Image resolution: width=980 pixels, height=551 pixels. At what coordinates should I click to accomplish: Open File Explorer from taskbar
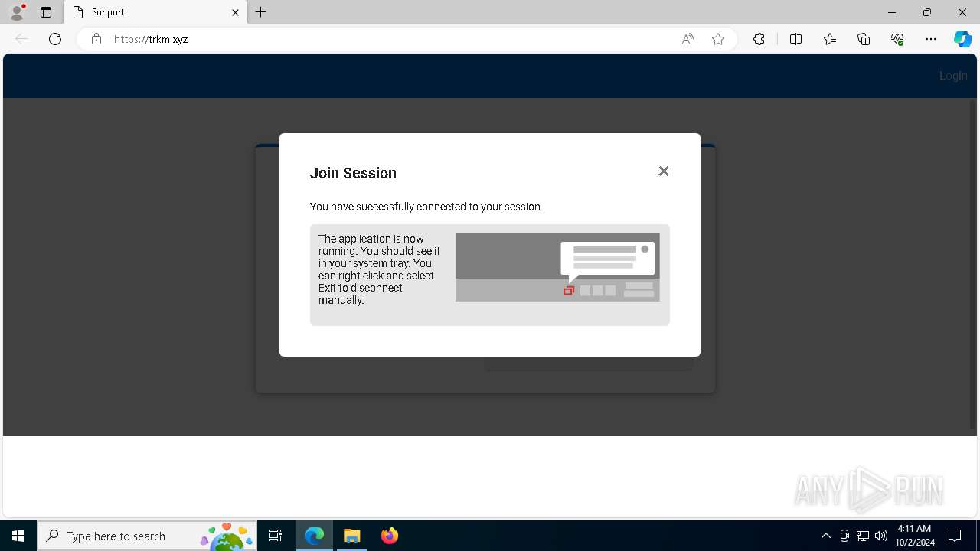[x=352, y=536]
